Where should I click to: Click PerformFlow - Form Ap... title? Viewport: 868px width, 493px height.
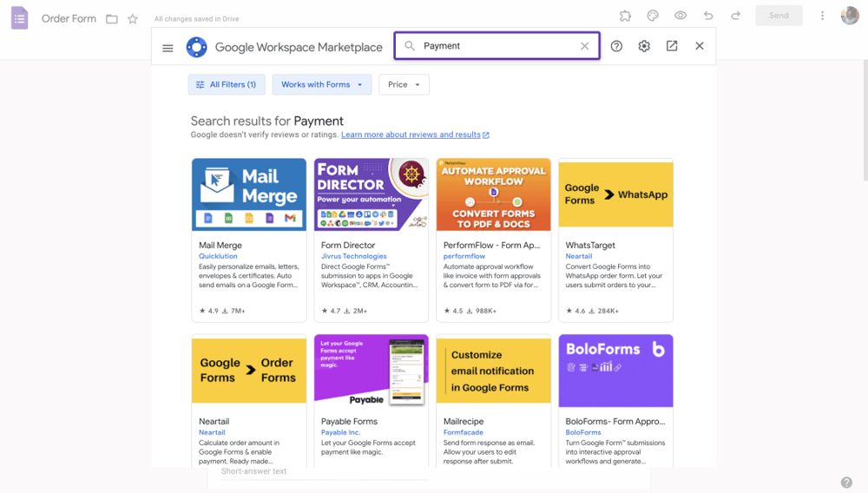pos(491,245)
